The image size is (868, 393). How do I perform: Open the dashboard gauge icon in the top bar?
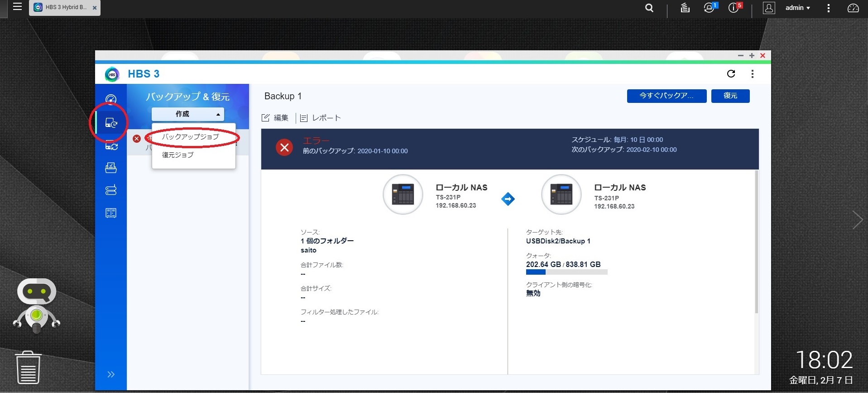point(853,8)
